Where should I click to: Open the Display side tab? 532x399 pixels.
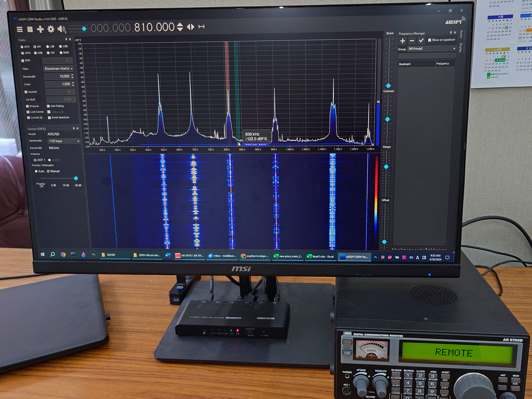(x=460, y=48)
